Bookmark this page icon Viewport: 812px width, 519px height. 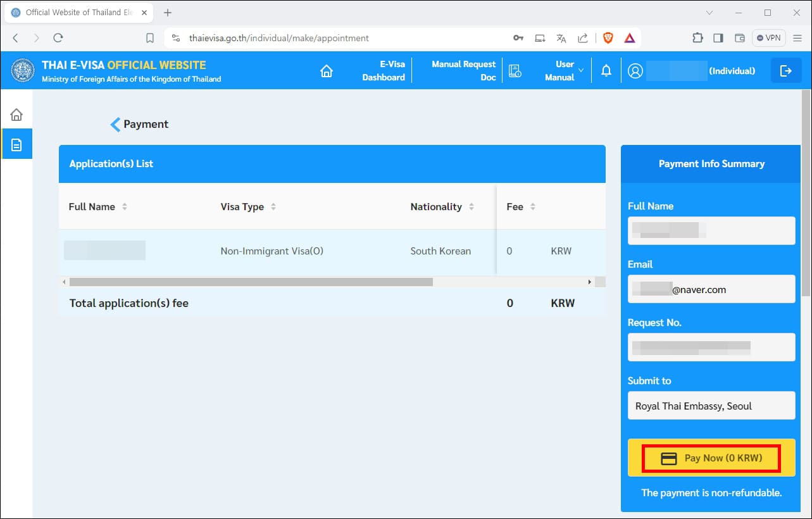(150, 38)
